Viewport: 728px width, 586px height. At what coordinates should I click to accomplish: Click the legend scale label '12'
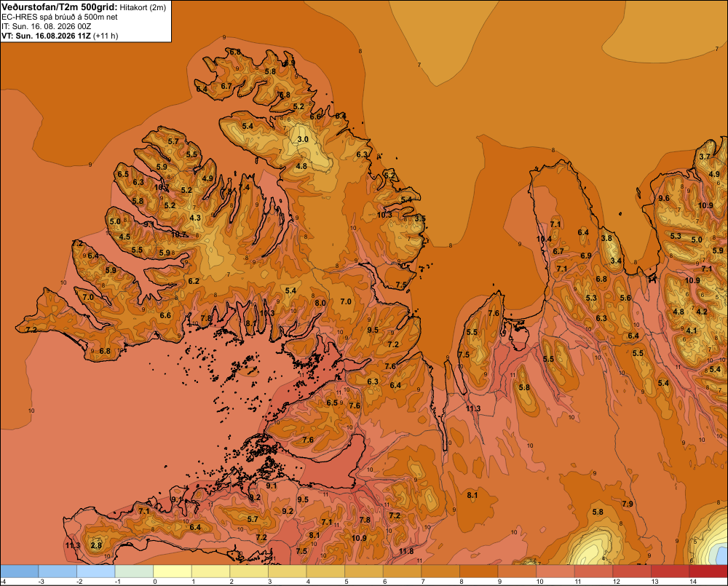(x=616, y=582)
